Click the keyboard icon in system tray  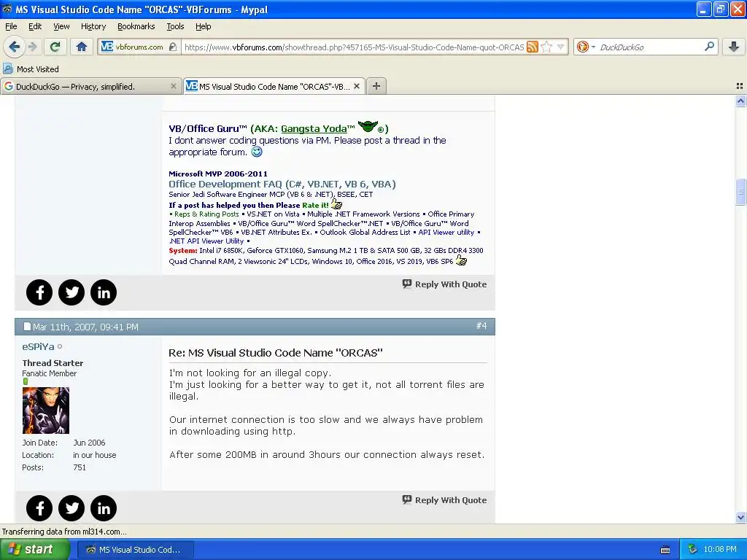665,550
